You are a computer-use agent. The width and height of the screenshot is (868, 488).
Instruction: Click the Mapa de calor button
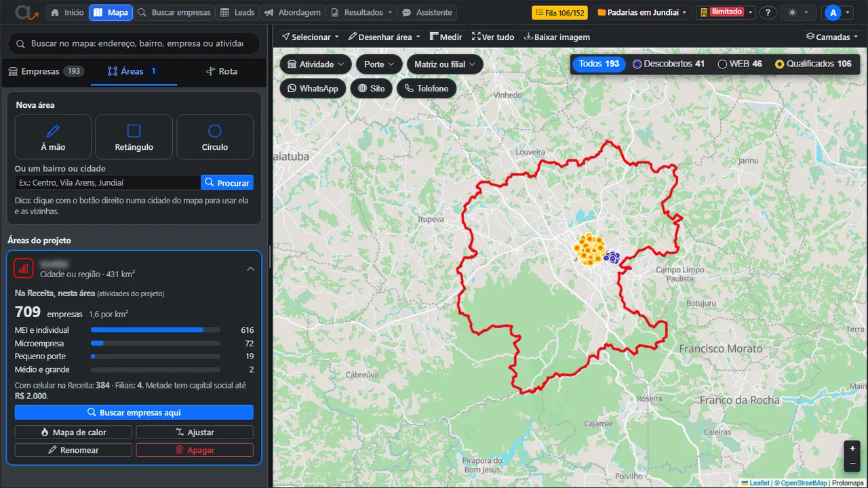tap(73, 432)
